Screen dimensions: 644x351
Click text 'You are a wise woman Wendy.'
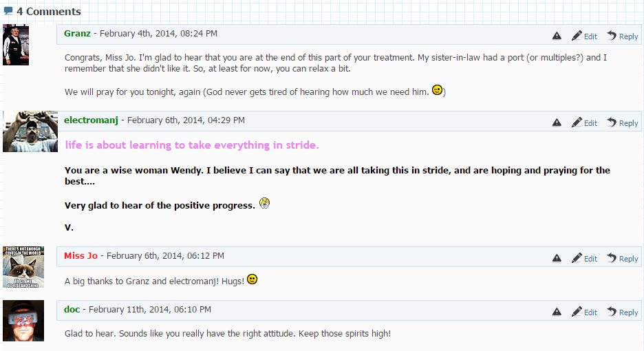point(134,170)
